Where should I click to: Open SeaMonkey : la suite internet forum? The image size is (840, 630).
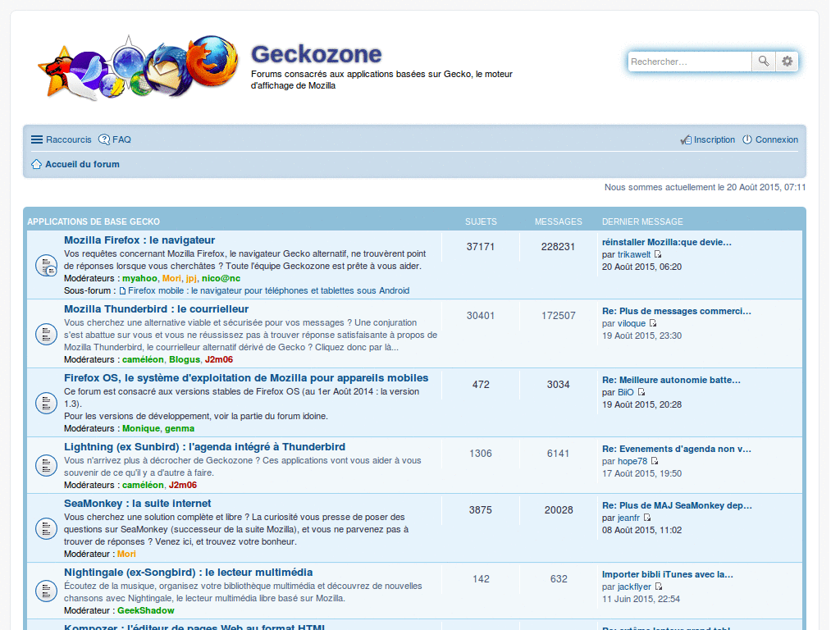coord(138,504)
